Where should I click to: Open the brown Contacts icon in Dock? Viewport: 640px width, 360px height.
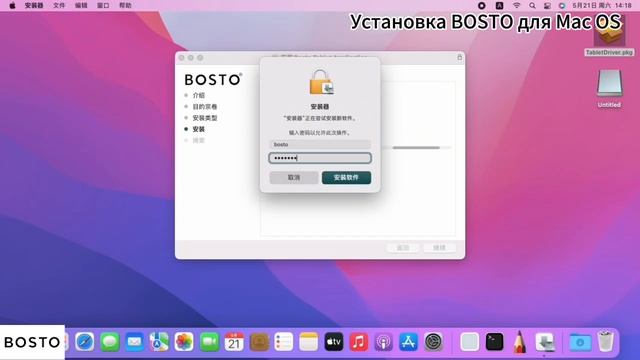[259, 342]
